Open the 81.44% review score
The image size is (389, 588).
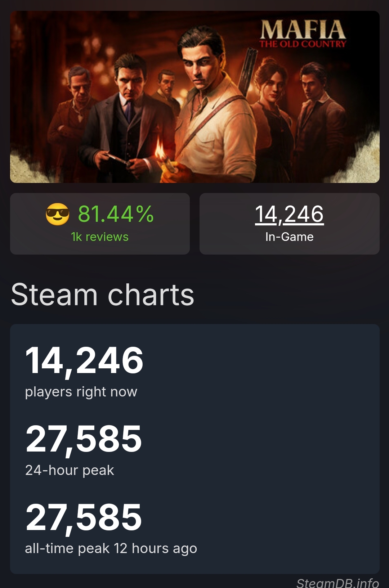(x=116, y=214)
